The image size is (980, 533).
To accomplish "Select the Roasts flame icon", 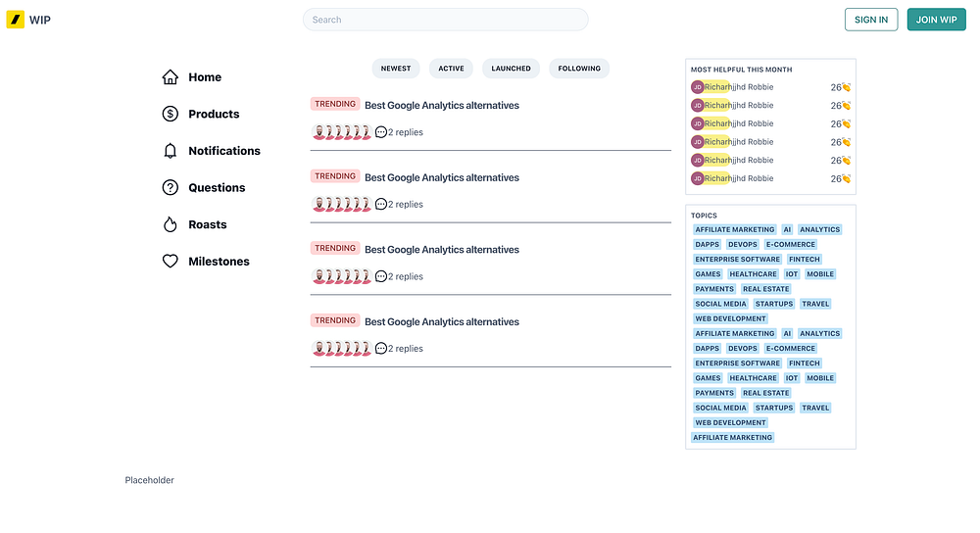I will [x=170, y=224].
